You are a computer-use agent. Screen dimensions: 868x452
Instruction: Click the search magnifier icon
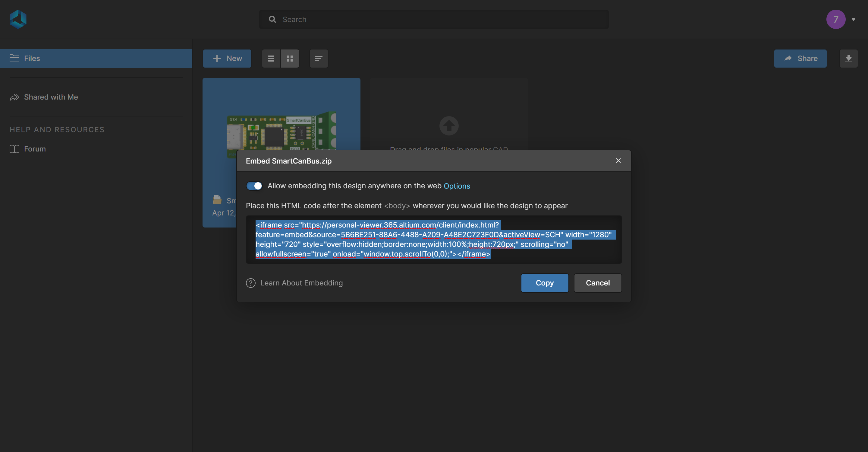coord(272,20)
